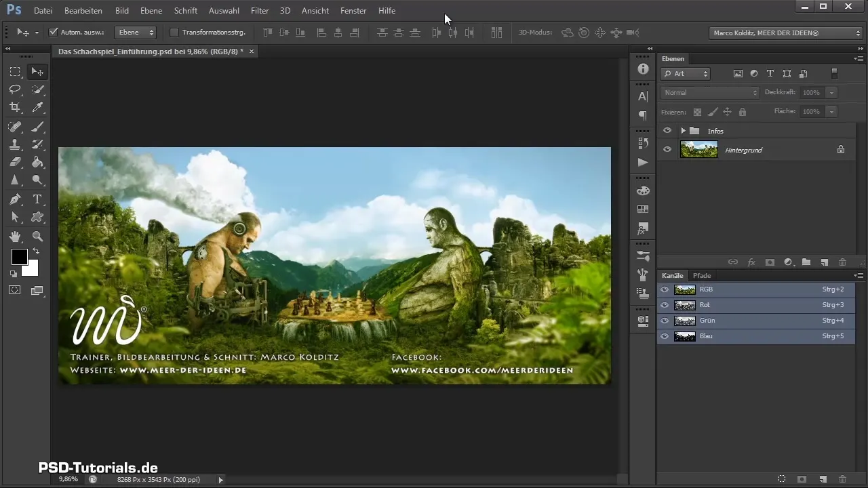This screenshot has width=868, height=488.
Task: Close the Das Schachspiel_Einführung.psd document tab
Action: [x=252, y=51]
